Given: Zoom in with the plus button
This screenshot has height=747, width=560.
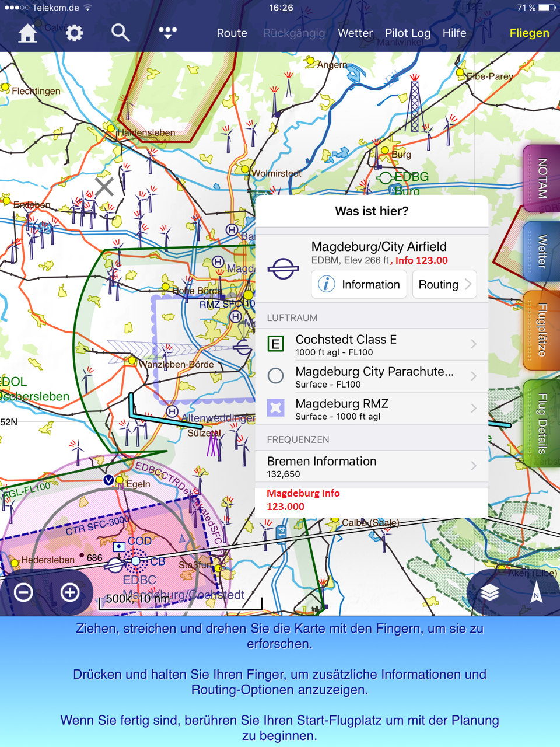Looking at the screenshot, I should coord(70,592).
